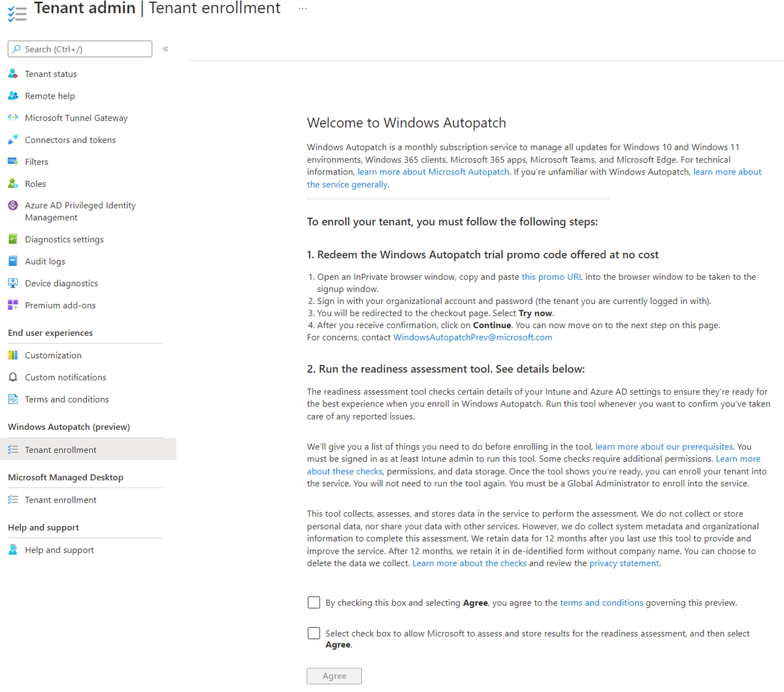Image resolution: width=784 pixels, height=692 pixels.
Task: Click the Tenant status icon
Action: pos(13,74)
